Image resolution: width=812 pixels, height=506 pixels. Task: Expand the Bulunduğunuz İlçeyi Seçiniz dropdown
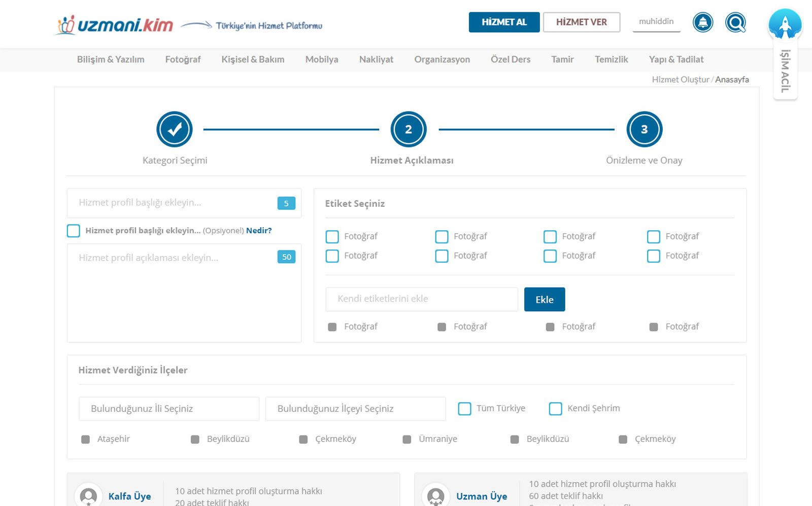point(355,409)
